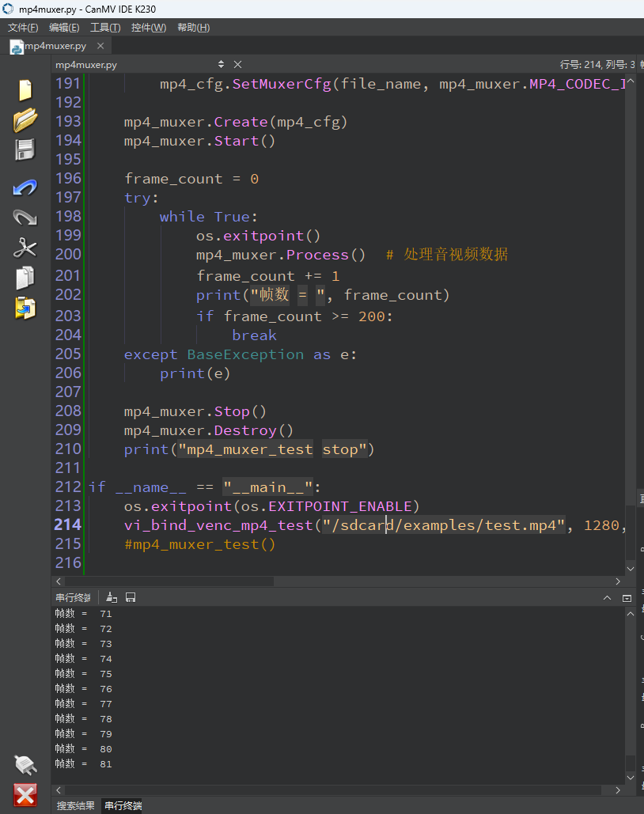Screen dimensions: 644x814
Task: Click the Connect plug icon
Action: click(x=25, y=765)
